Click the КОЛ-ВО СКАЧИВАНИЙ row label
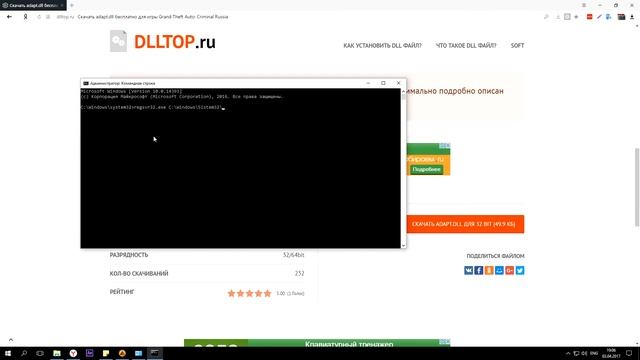Screen dimensions: 640x360 [x=139, y=273]
